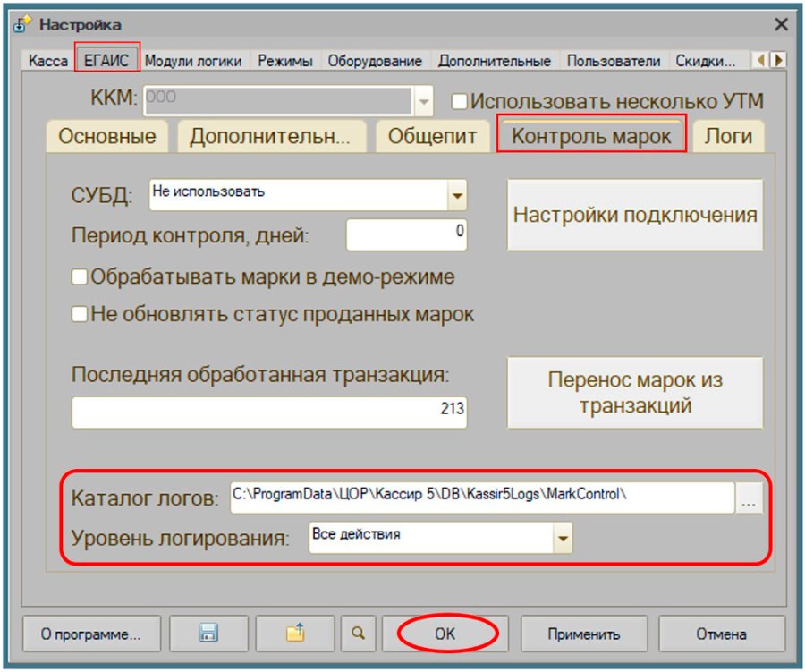Image resolution: width=805 pixels, height=672 pixels.
Task: Open the ККМ dropdown arrow
Action: [x=424, y=101]
